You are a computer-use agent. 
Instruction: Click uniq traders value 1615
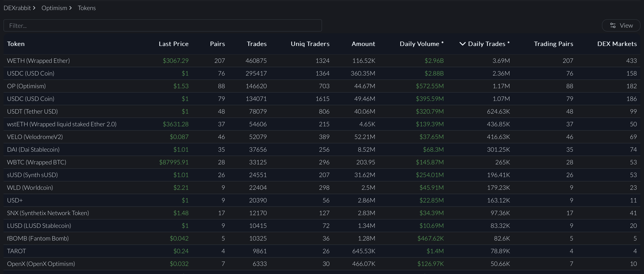coord(322,99)
